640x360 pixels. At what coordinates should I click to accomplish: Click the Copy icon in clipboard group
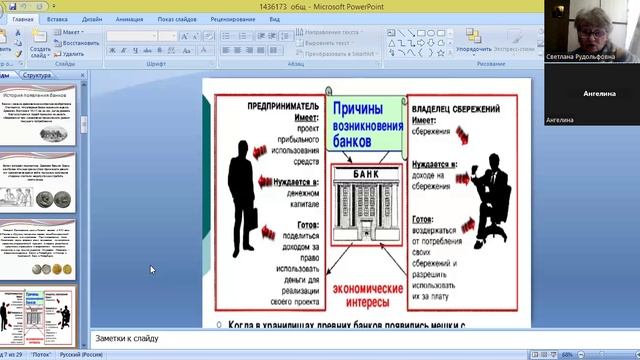coord(18,43)
